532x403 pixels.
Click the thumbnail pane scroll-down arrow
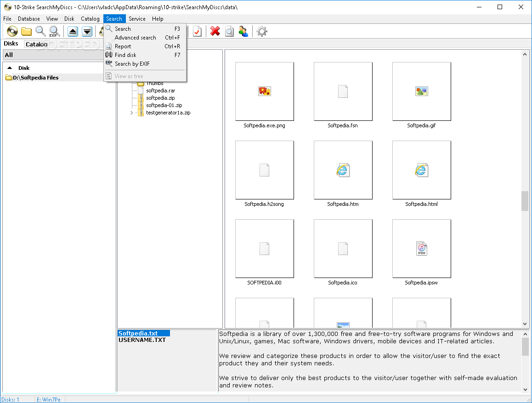525,324
